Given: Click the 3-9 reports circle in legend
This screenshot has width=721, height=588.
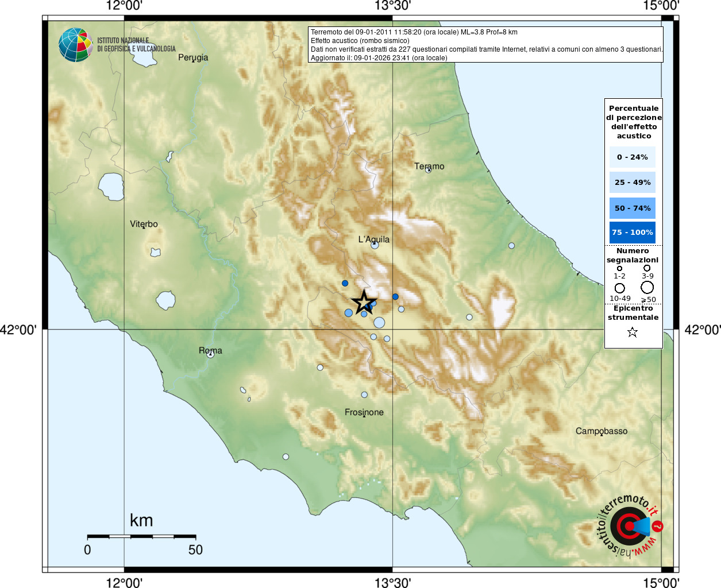Looking at the screenshot, I should [x=647, y=268].
